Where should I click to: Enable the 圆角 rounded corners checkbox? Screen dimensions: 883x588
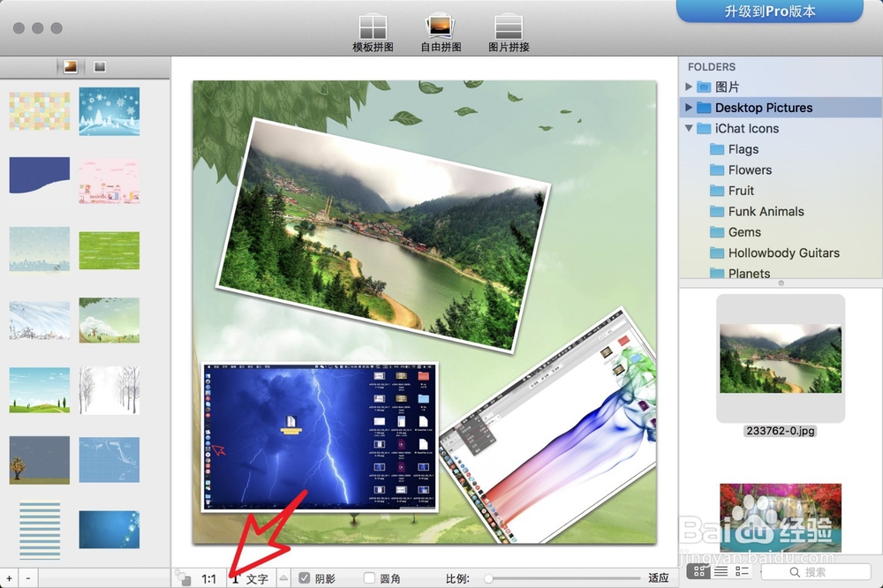[x=369, y=578]
